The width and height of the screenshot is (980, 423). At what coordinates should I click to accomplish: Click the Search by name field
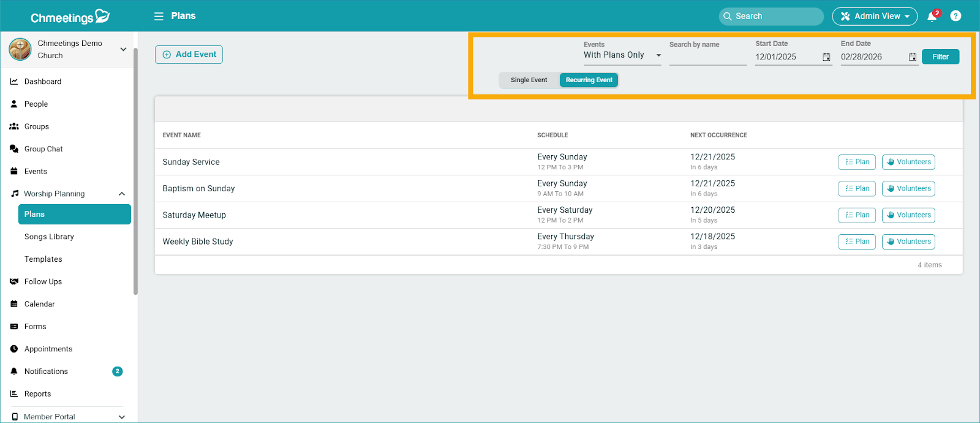click(x=707, y=57)
